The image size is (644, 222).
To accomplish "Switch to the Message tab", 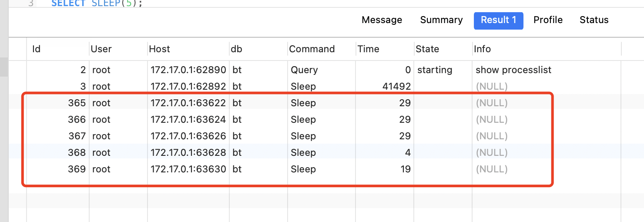I will coord(382,20).
